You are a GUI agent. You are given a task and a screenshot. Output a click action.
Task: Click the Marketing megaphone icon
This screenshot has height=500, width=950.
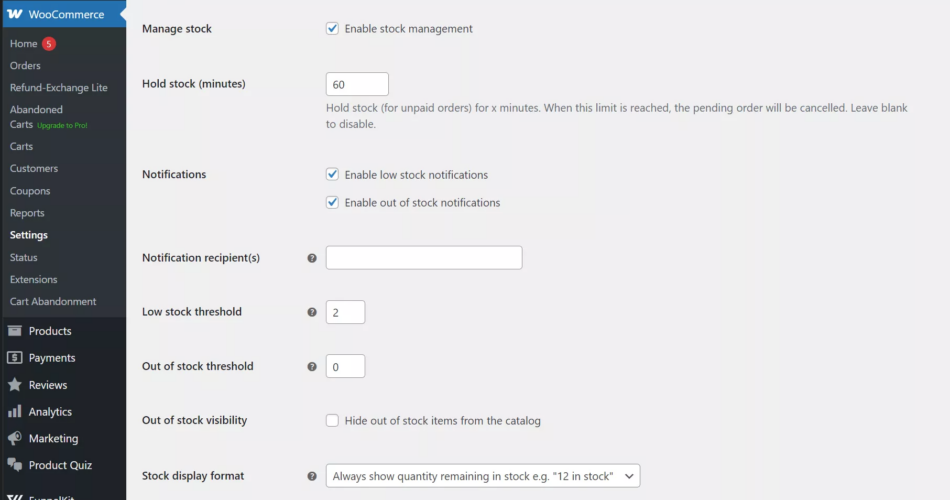tap(15, 439)
